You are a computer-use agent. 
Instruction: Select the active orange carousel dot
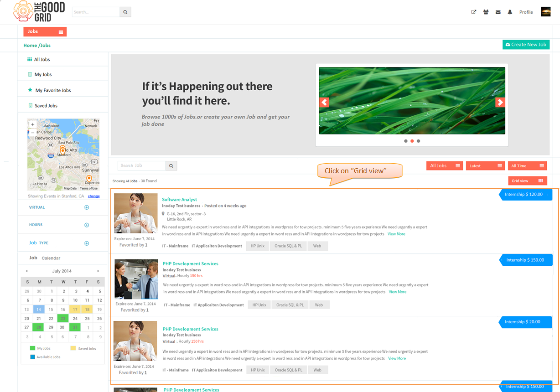pos(412,141)
